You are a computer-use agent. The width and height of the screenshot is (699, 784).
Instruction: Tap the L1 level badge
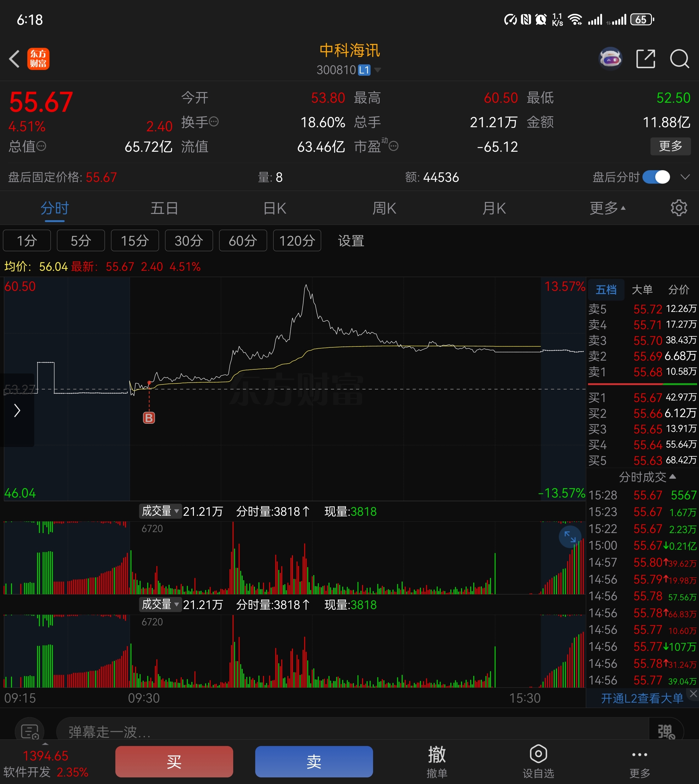pos(364,70)
